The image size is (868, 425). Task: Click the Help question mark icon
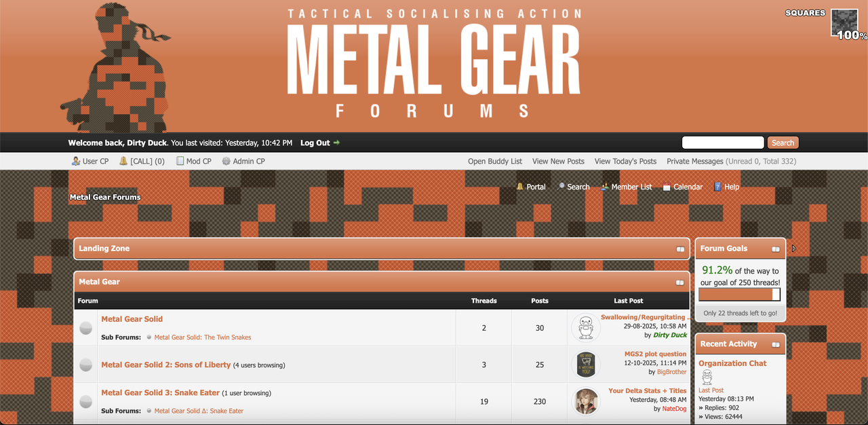point(717,186)
